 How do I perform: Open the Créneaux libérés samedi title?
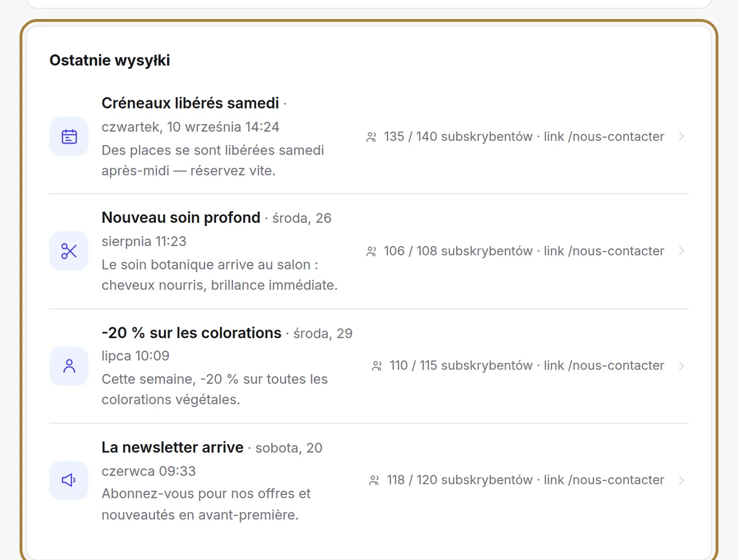tap(190, 103)
